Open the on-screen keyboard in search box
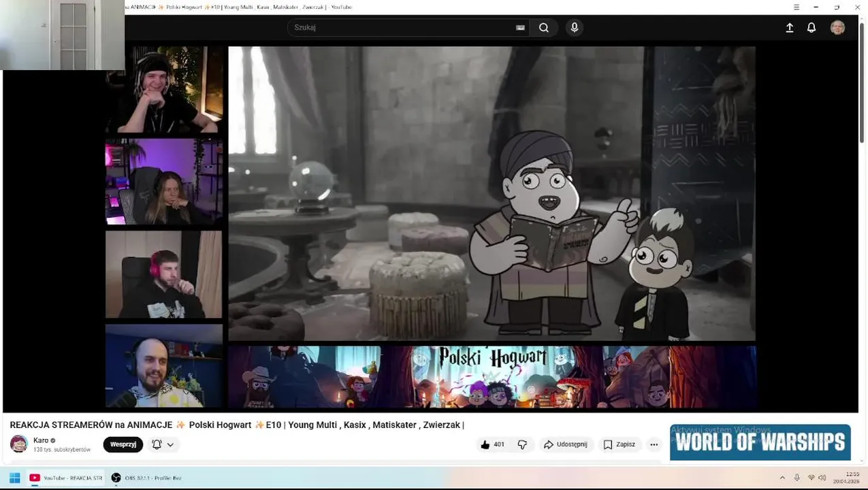Viewport: 868px width, 490px height. 520,28
